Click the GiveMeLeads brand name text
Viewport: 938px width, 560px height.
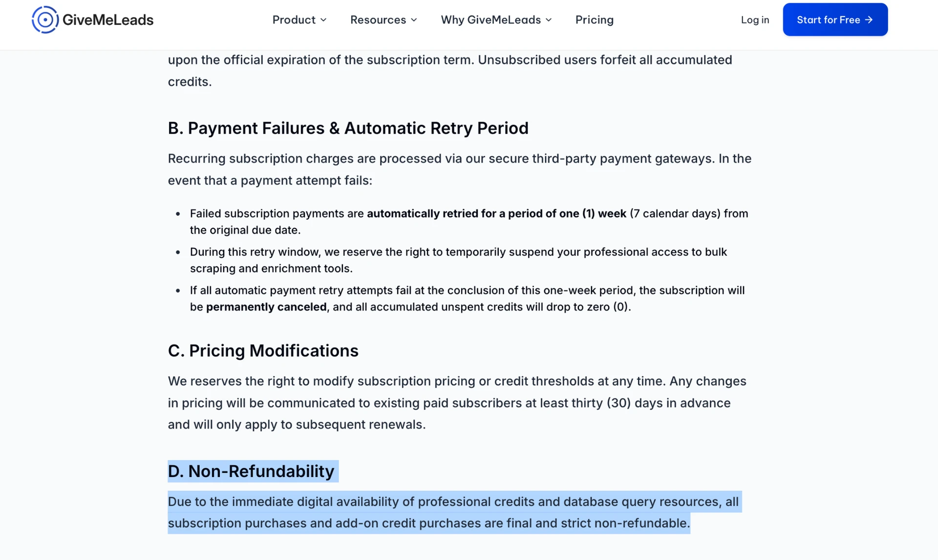point(108,20)
